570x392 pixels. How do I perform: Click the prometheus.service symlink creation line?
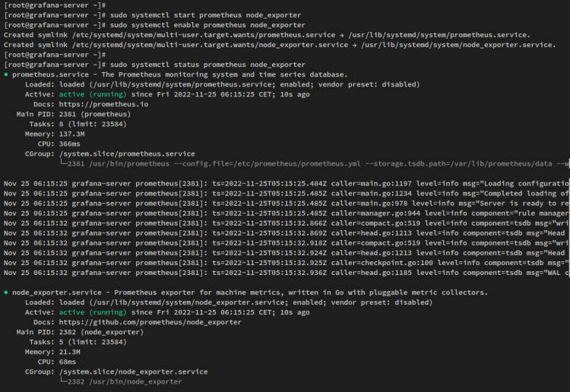268,35
